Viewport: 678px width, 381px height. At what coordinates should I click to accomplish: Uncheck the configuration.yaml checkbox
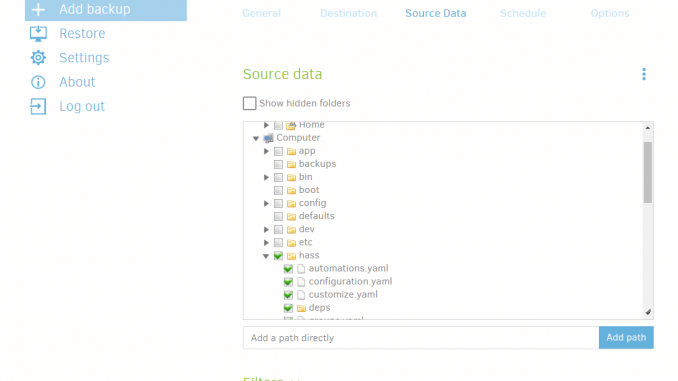288,282
